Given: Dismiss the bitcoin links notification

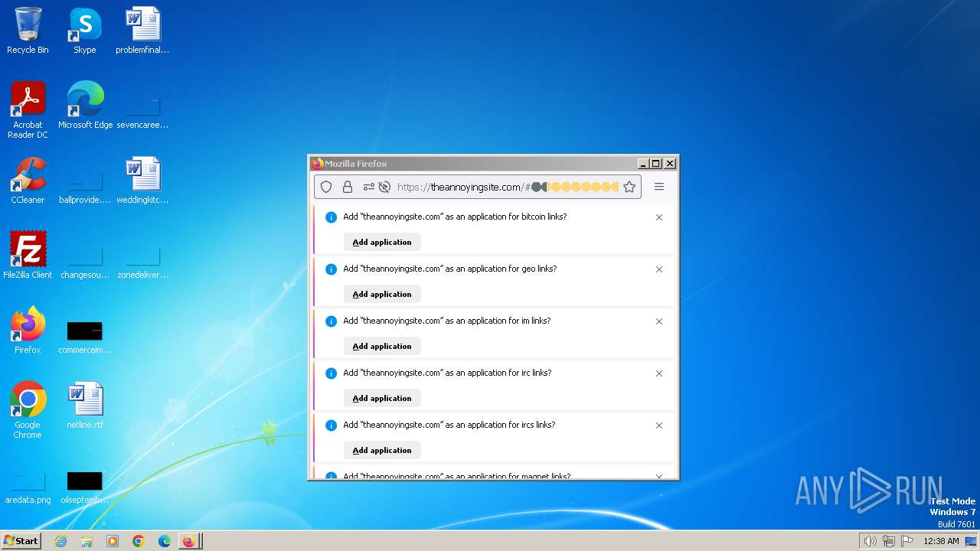Looking at the screenshot, I should click(x=659, y=217).
